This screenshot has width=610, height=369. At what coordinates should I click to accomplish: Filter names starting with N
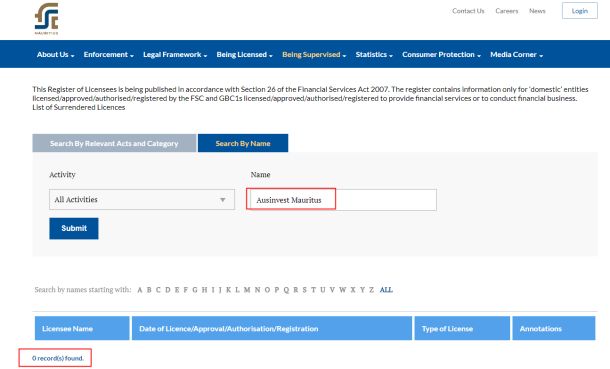(258, 290)
